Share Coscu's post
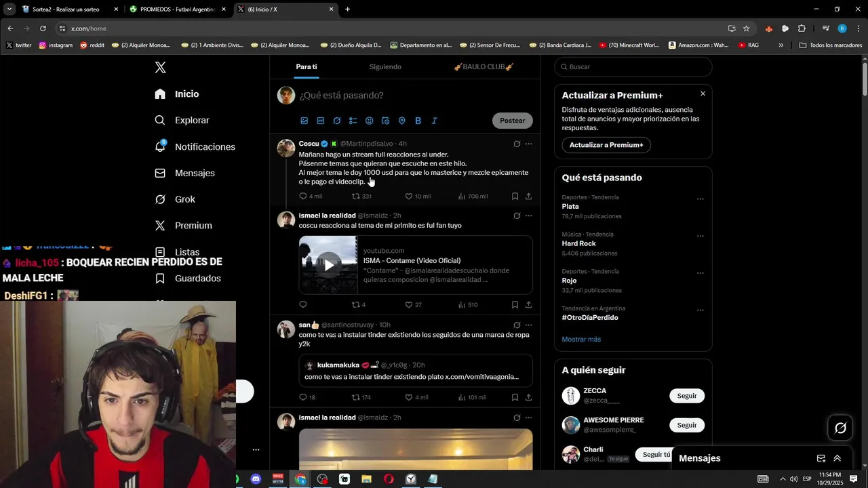Screen dimensions: 868x488 pos(528,197)
